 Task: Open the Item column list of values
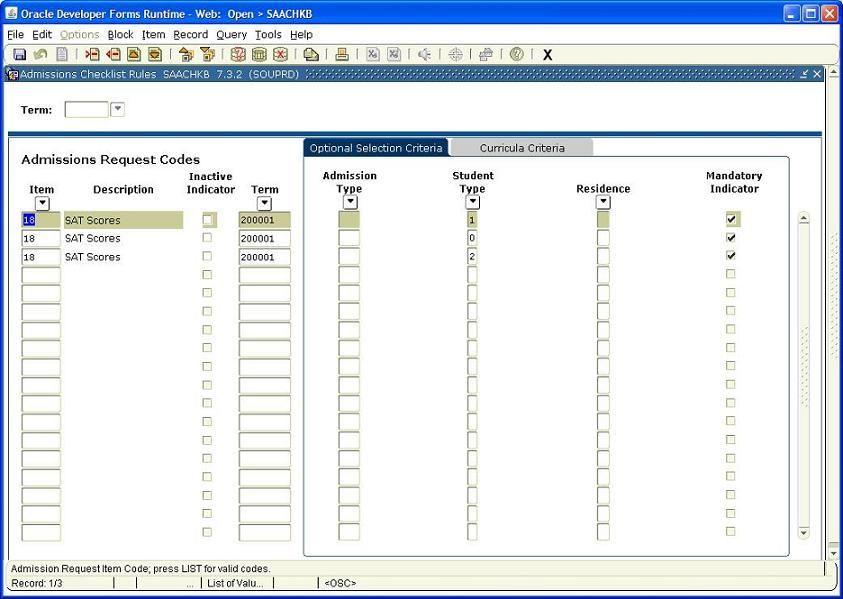point(42,203)
